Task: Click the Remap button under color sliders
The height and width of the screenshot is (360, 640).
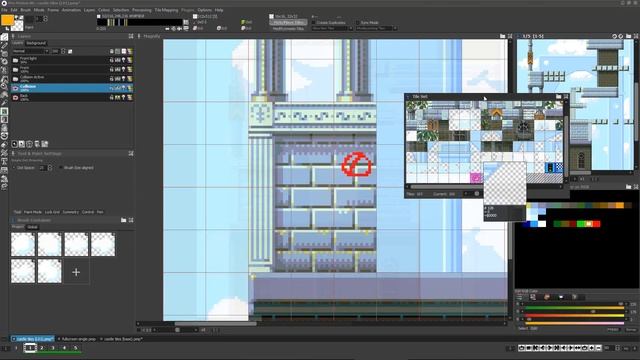Action: point(631,329)
